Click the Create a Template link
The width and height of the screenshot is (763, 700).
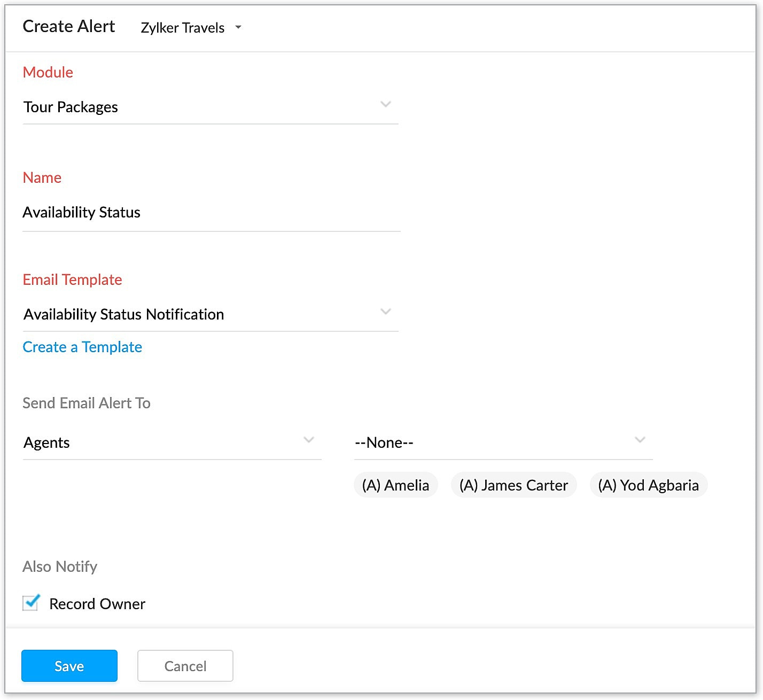pyautogui.click(x=82, y=347)
